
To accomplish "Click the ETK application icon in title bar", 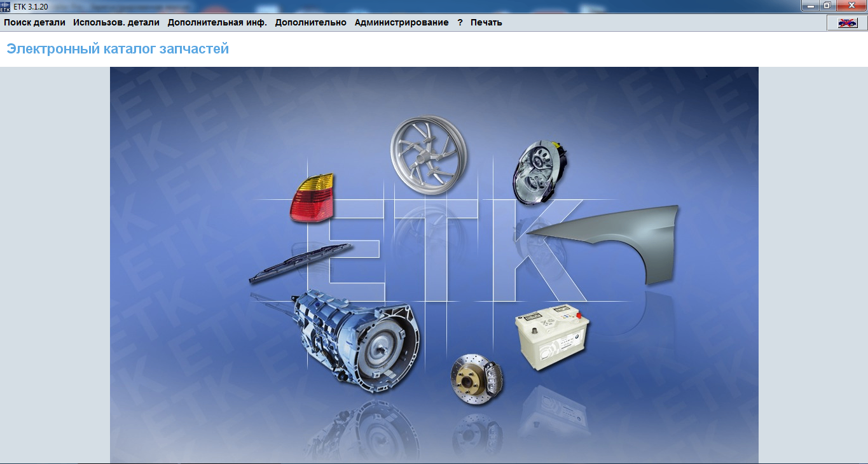I will 6,6.
